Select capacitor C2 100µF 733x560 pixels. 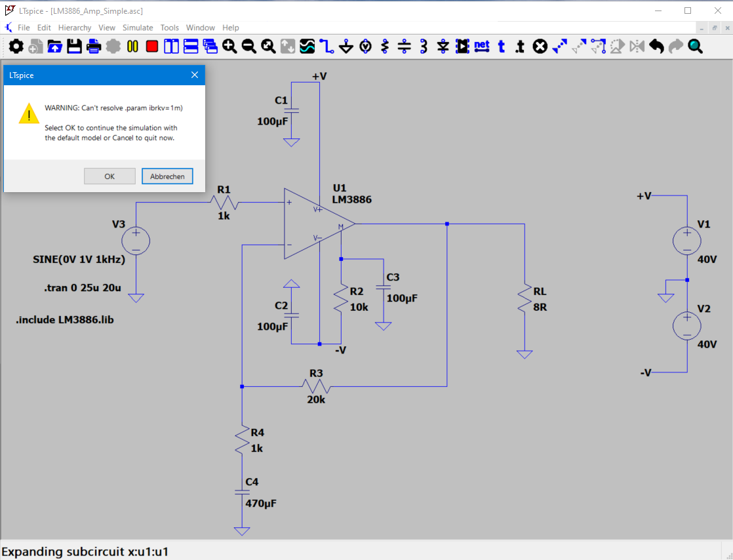[x=291, y=316]
